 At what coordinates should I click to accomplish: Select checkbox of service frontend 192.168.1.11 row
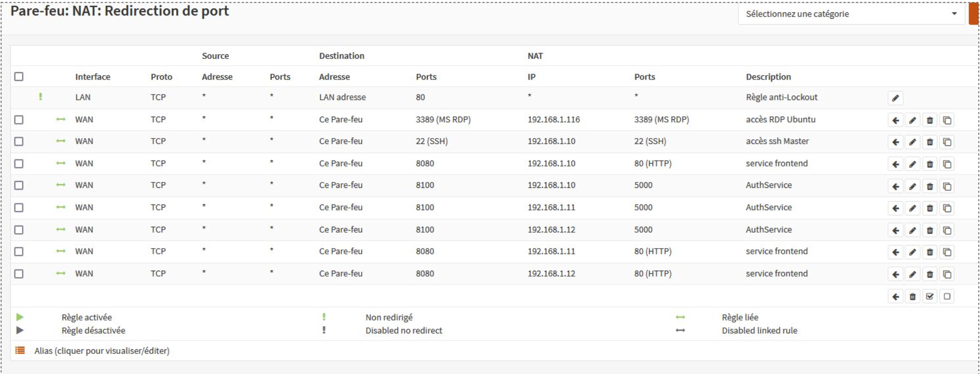pos(19,251)
